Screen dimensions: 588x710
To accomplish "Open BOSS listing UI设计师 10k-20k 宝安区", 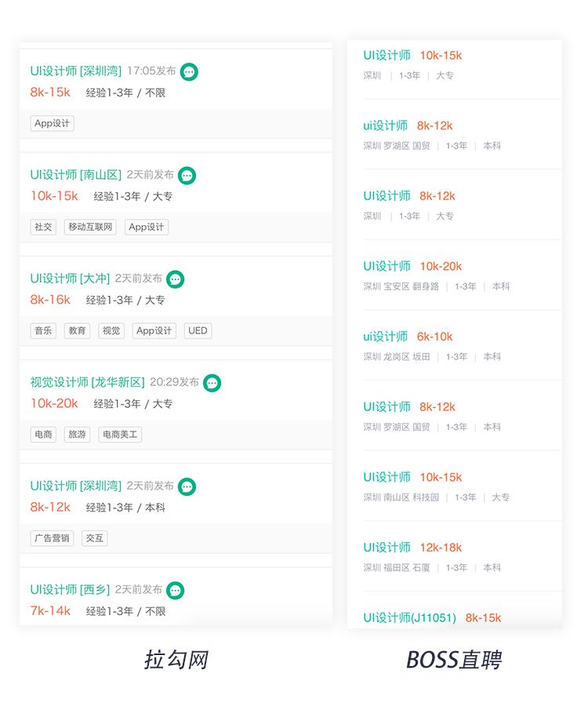I will click(x=412, y=266).
